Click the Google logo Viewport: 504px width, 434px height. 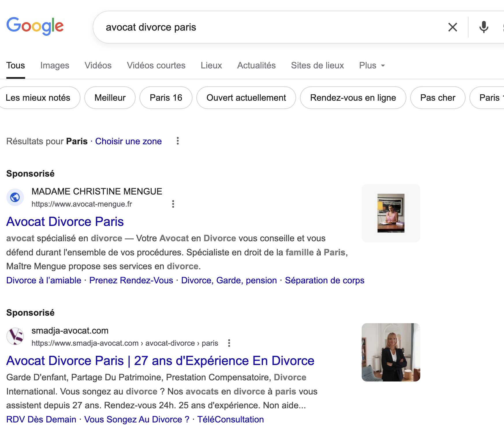35,26
